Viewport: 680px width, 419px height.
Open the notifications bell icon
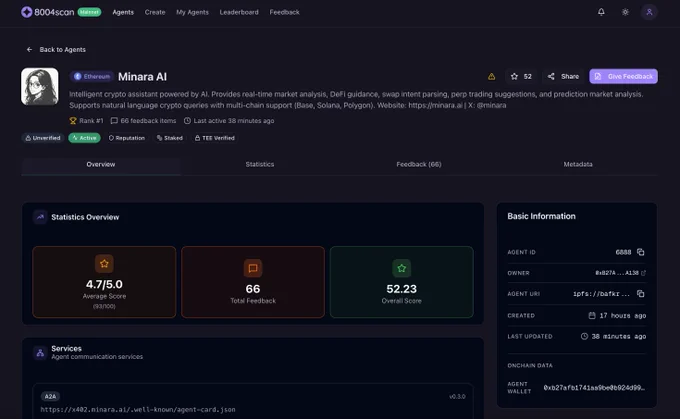tap(601, 12)
